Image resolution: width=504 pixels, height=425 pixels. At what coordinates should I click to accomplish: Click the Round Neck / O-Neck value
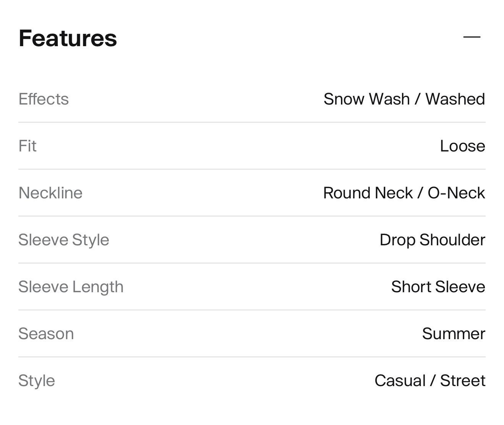[404, 193]
